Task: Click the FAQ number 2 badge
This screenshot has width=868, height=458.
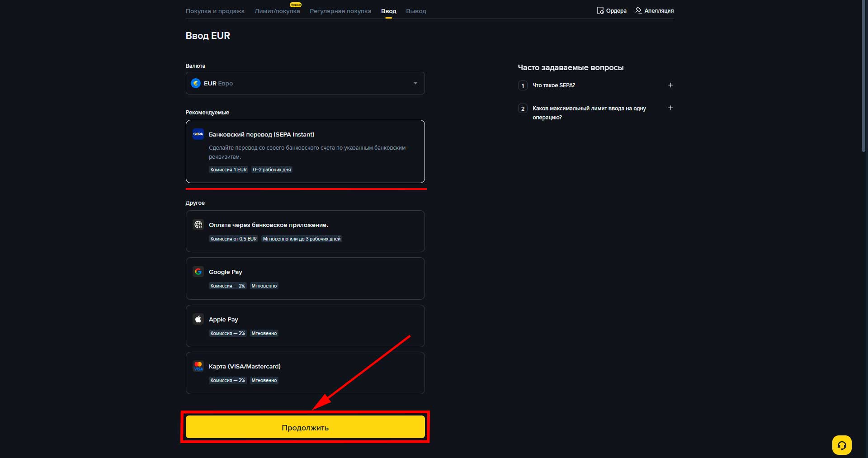Action: tap(523, 109)
